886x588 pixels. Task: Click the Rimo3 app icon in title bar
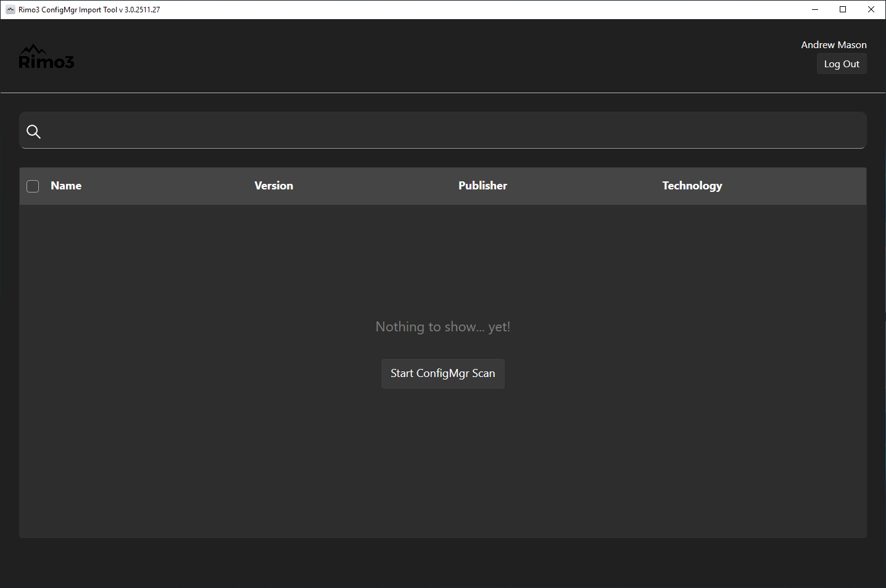coord(10,10)
